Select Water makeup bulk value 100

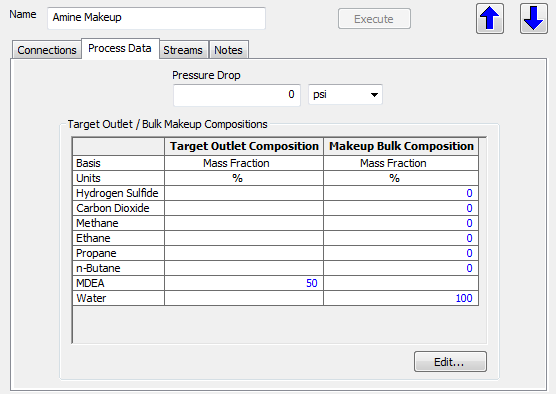pyautogui.click(x=401, y=298)
